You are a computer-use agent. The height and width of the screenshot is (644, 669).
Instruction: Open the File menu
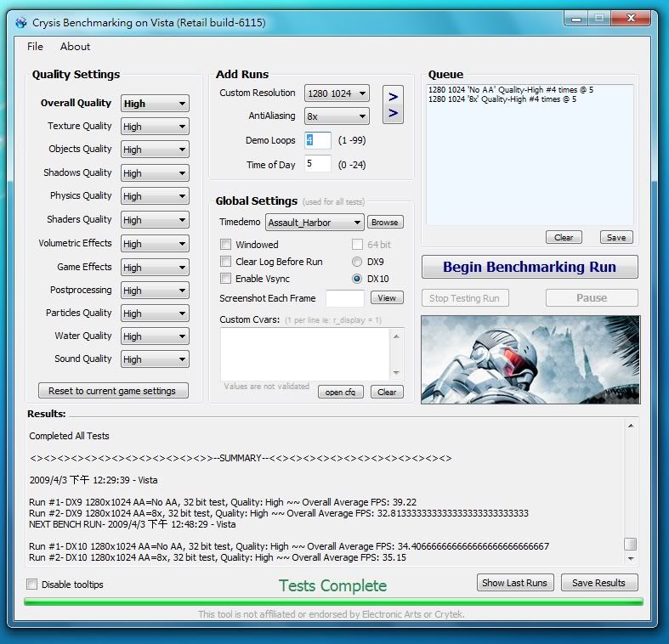[x=35, y=47]
